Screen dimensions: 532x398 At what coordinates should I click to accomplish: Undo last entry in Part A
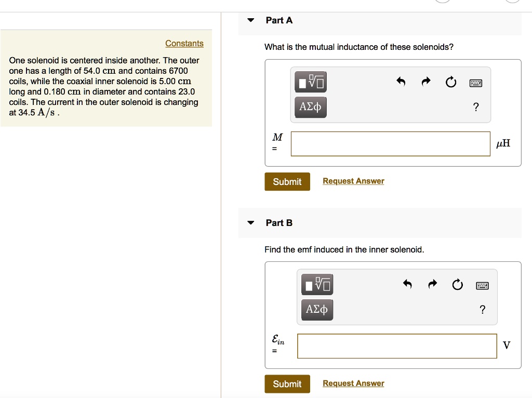(x=401, y=82)
